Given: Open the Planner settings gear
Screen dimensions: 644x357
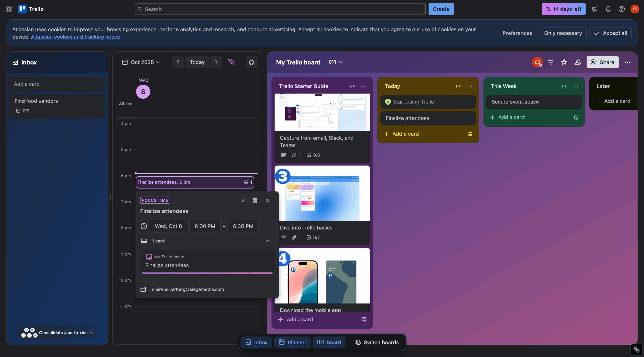Looking at the screenshot, I should coord(251,62).
